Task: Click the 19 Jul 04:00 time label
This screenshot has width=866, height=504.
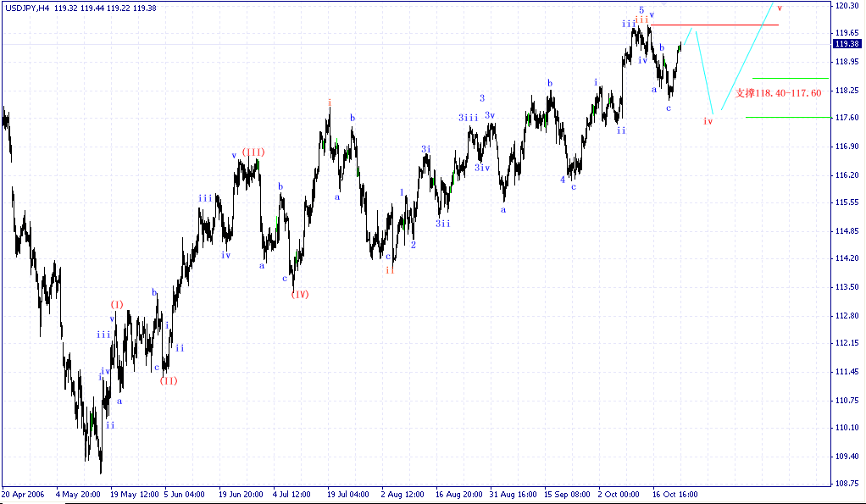Action: click(348, 494)
